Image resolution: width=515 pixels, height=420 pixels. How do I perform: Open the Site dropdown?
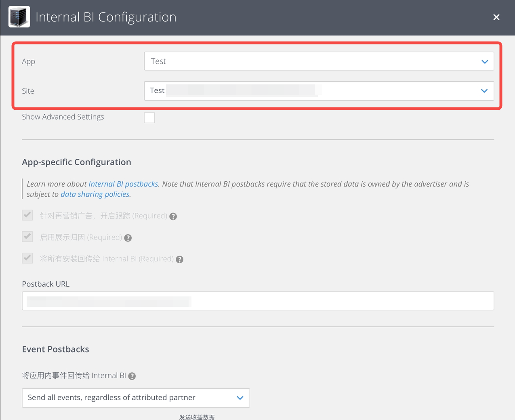point(319,91)
